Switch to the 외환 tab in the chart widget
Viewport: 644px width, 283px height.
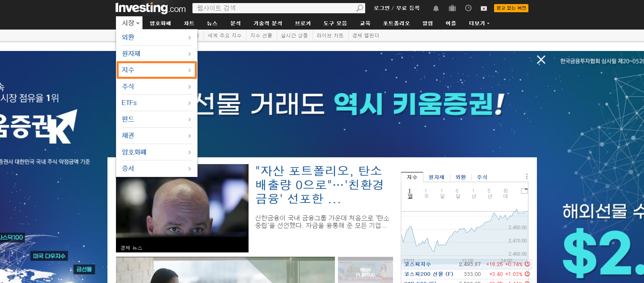pos(461,177)
